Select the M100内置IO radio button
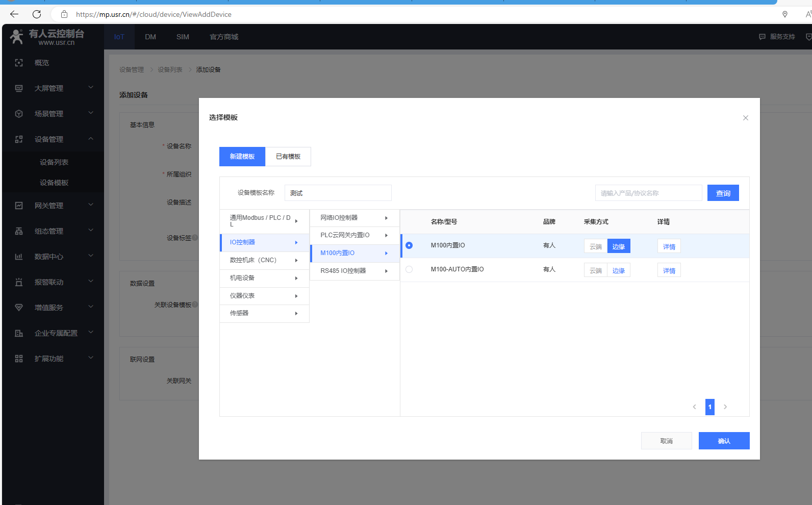Viewport: 812px width, 505px height. (x=409, y=245)
